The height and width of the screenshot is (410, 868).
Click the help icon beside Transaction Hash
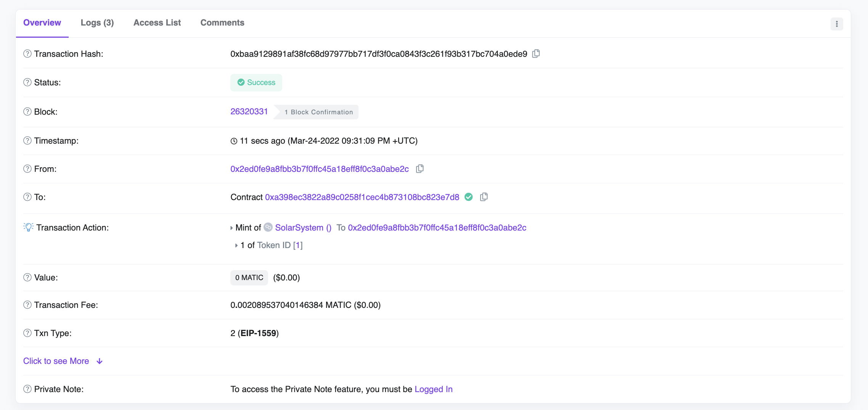point(27,54)
